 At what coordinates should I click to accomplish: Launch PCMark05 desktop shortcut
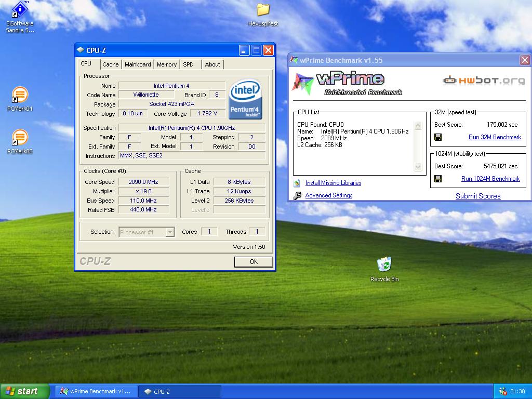click(20, 141)
